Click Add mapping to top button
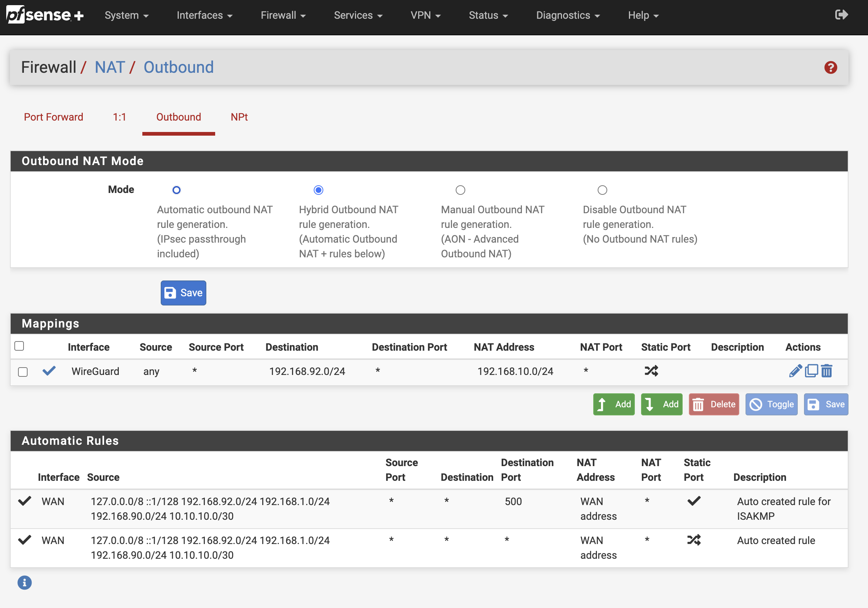868x608 pixels. [613, 404]
